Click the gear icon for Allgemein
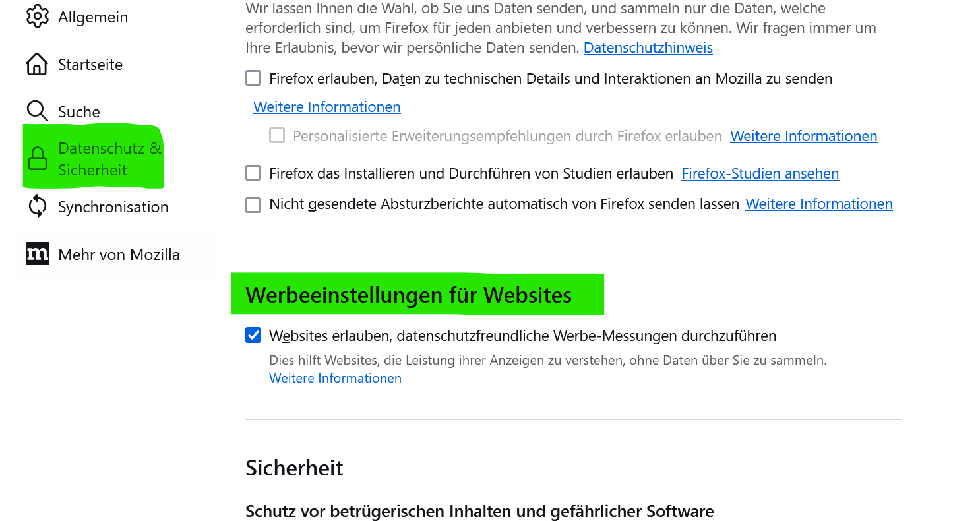The image size is (980, 521). pos(38,16)
